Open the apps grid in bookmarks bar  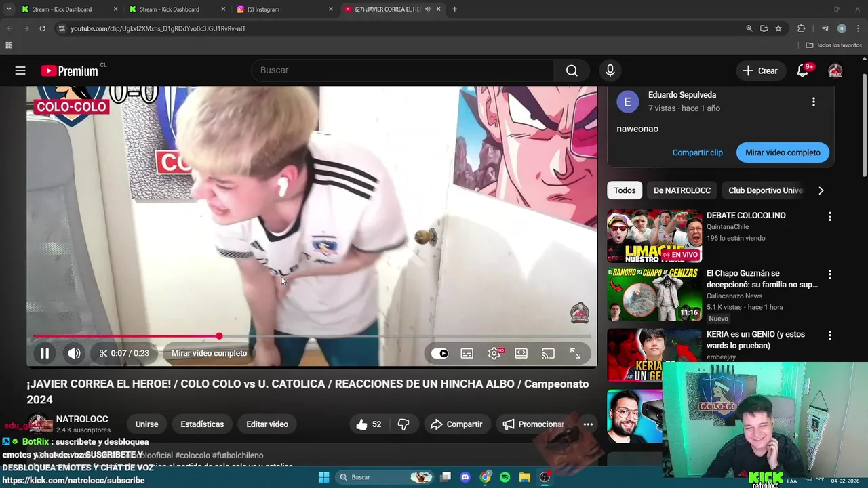click(9, 45)
